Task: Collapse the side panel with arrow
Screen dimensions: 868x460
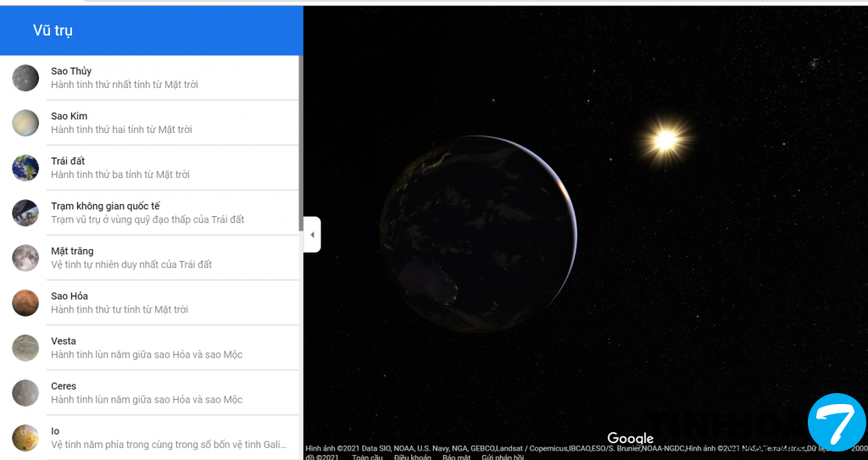Action: coord(312,235)
